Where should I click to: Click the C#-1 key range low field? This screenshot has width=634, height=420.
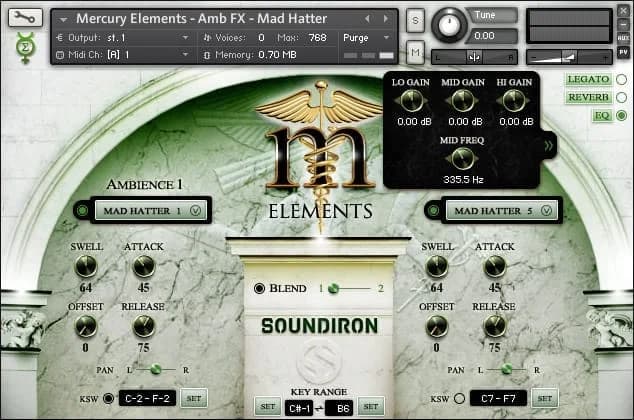pos(300,407)
